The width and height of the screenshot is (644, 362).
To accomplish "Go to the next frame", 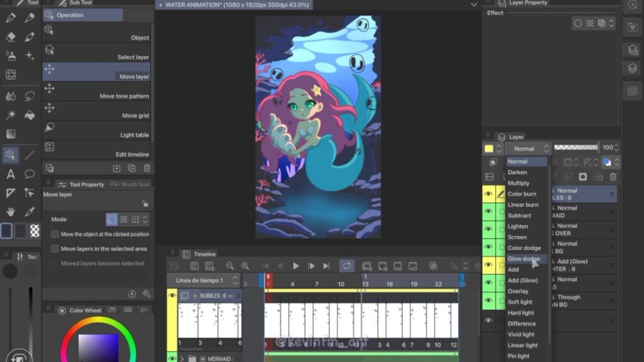I will point(311,266).
